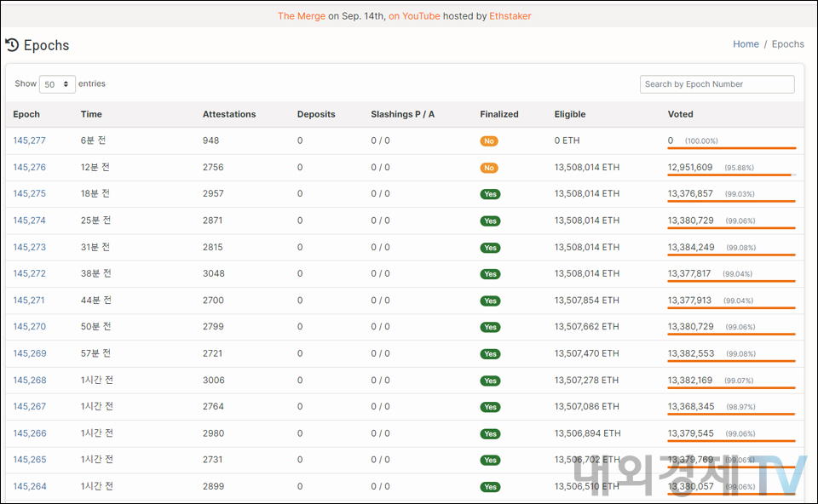Open the Show entries count dropdown
This screenshot has width=818, height=504.
(x=57, y=84)
